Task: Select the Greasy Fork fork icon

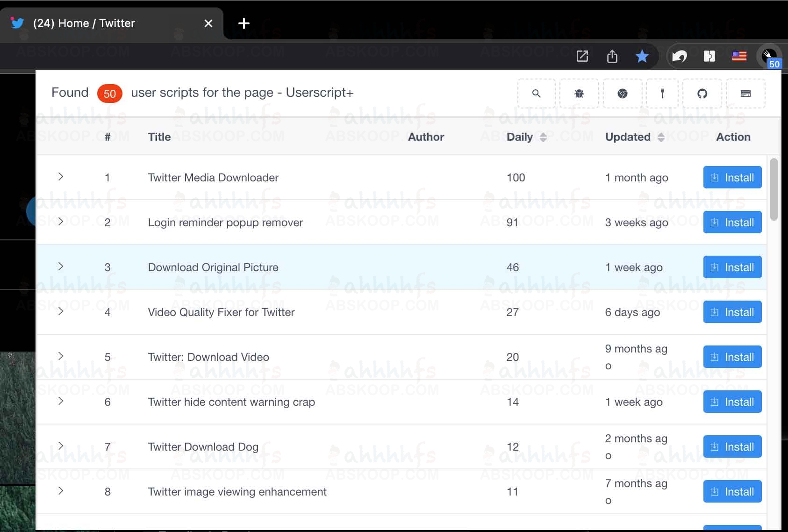Action: coord(662,93)
